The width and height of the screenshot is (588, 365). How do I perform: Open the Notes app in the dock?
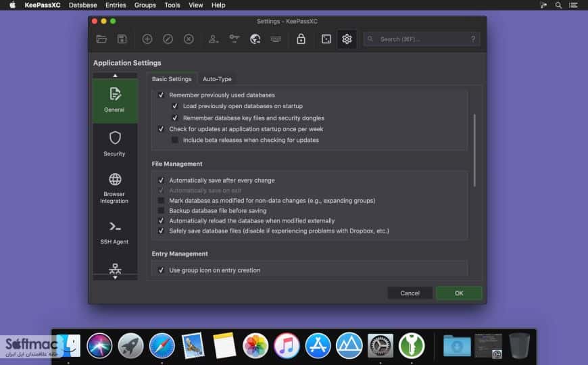tap(224, 345)
